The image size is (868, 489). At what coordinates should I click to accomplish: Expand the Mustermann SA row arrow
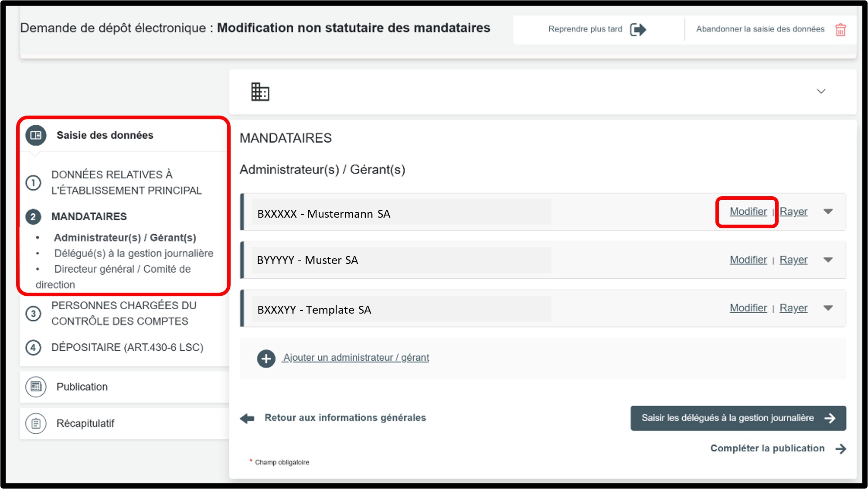pyautogui.click(x=828, y=212)
